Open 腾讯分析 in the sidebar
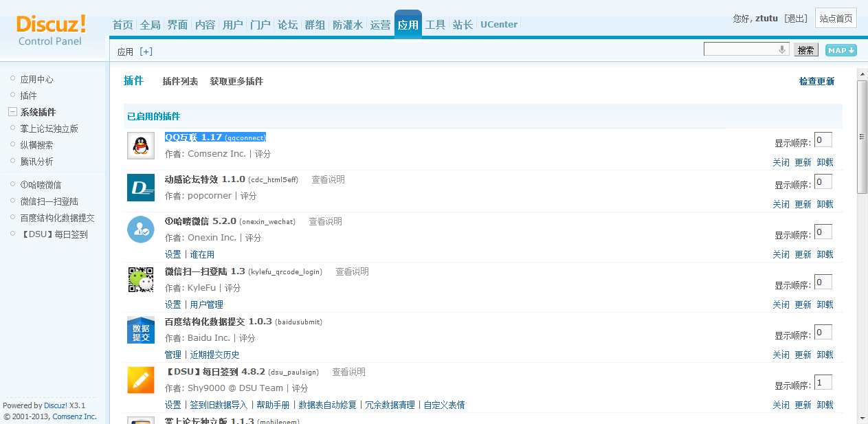This screenshot has height=424, width=868. [36, 161]
